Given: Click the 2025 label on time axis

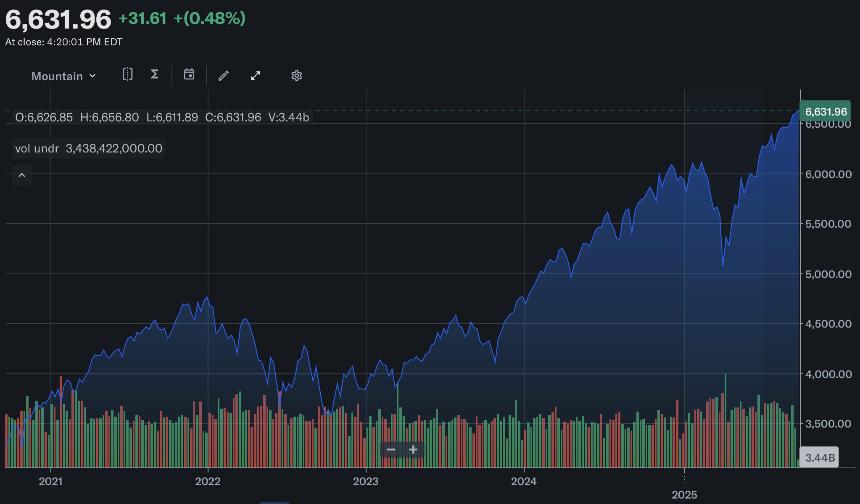Looking at the screenshot, I should click(684, 495).
